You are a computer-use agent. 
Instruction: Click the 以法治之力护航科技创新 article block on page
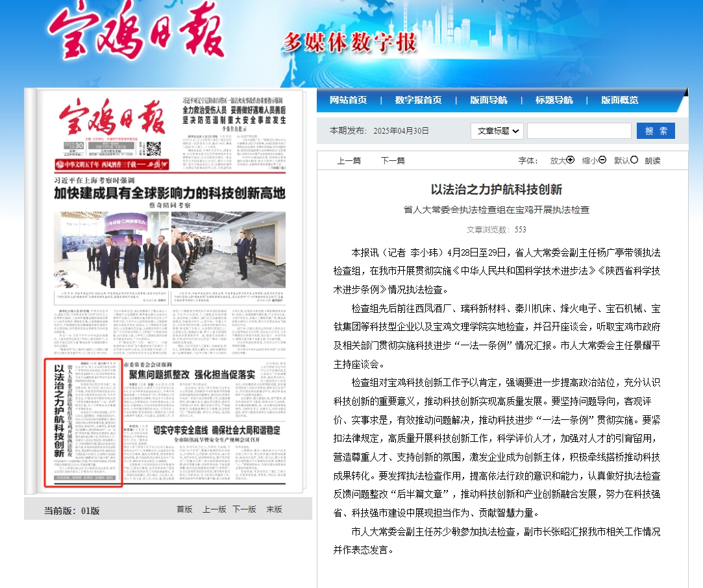click(x=83, y=422)
